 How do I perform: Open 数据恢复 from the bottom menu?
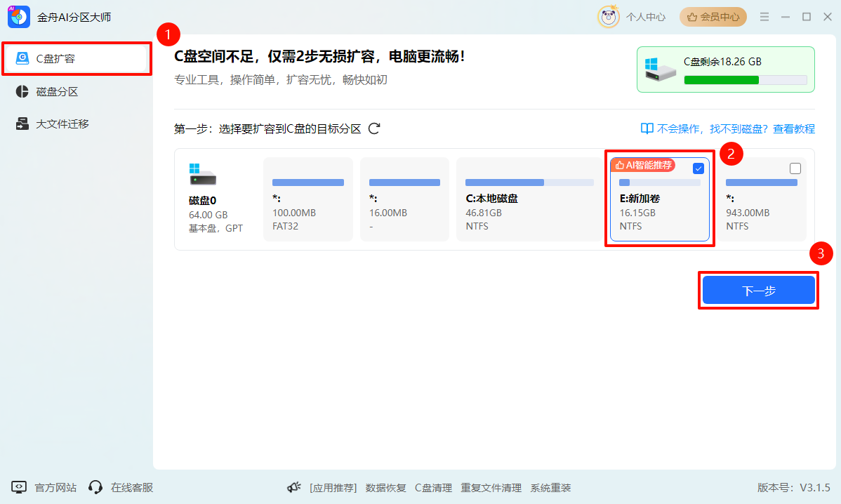pos(386,487)
